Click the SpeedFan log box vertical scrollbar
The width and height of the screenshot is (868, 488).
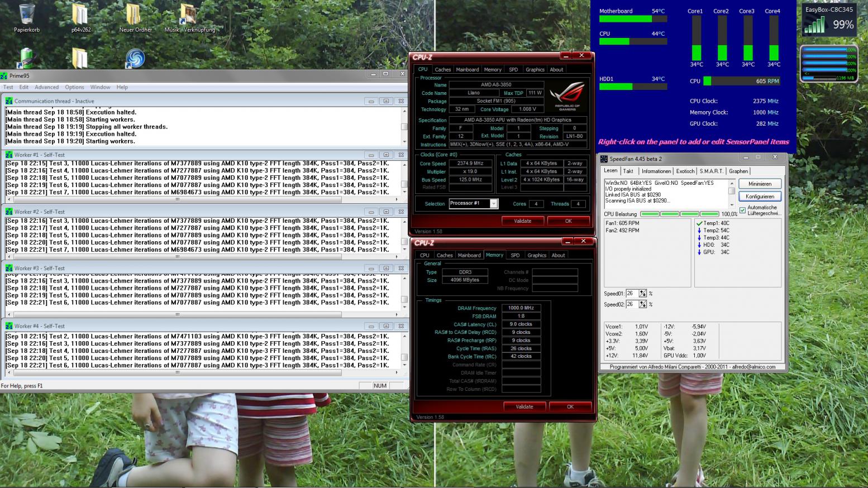pyautogui.click(x=732, y=194)
